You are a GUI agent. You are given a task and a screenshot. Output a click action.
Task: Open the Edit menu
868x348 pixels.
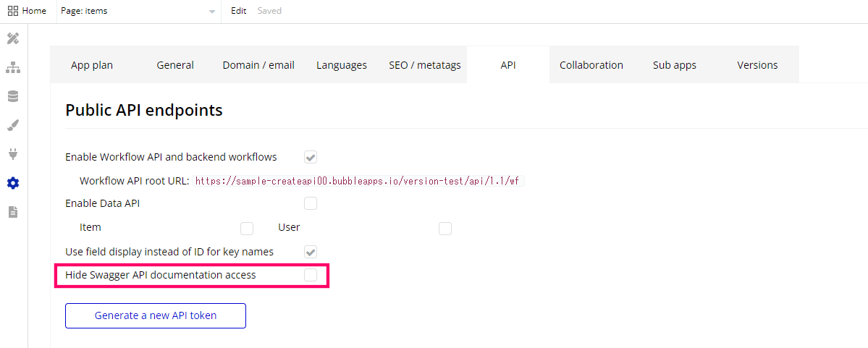tap(239, 11)
